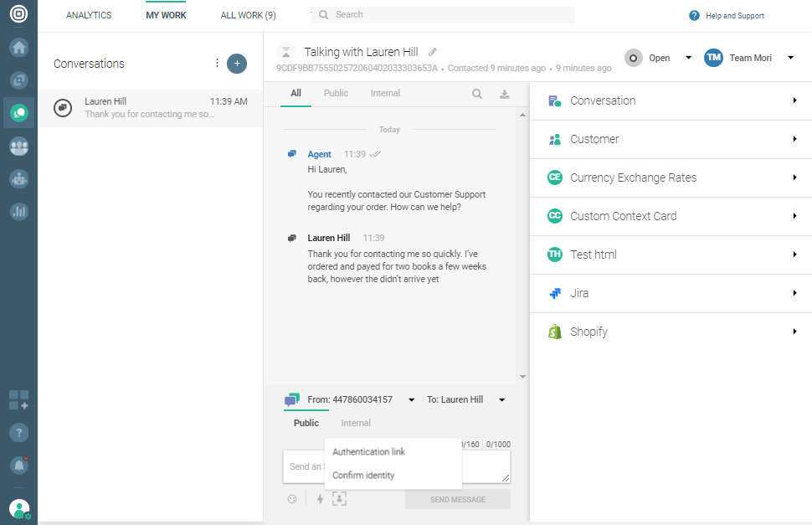
Task: Select the Internal message filter tab
Action: tap(385, 94)
